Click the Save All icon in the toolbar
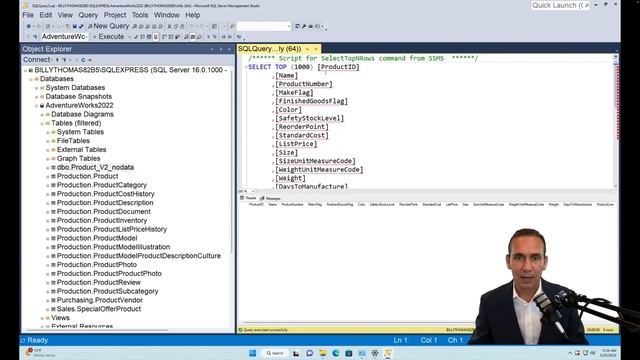 coord(81,26)
